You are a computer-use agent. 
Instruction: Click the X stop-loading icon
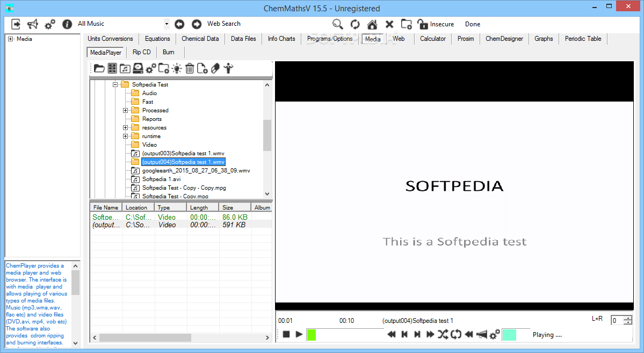(x=389, y=25)
